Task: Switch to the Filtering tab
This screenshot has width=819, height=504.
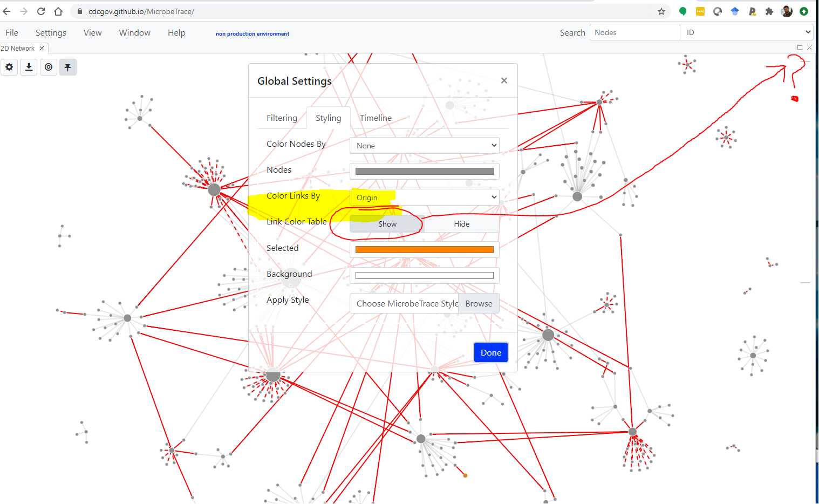Action: (x=282, y=118)
